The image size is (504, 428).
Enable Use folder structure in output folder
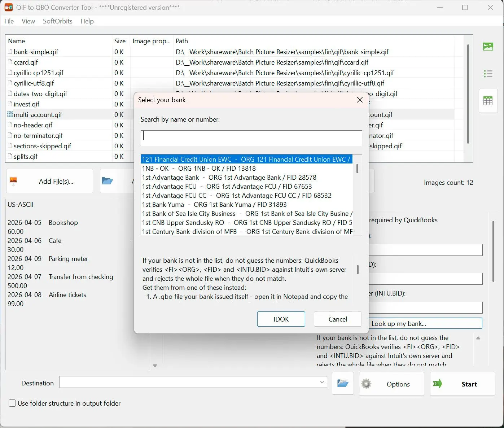pyautogui.click(x=12, y=403)
